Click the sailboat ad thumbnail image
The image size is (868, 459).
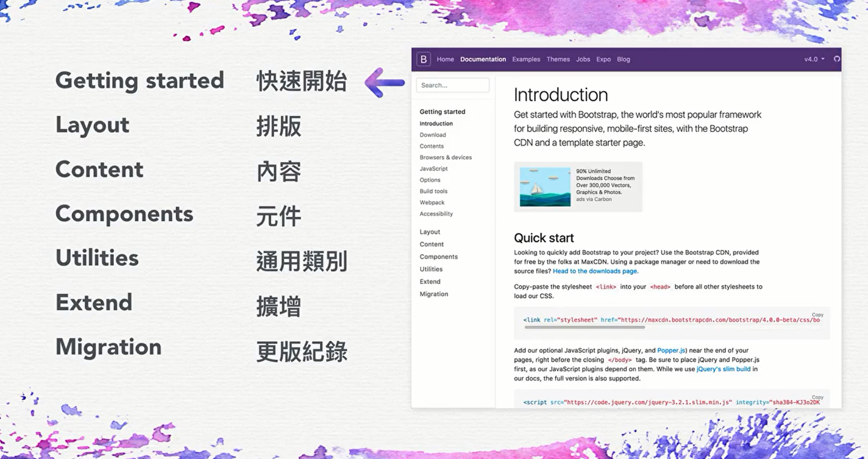[545, 187]
